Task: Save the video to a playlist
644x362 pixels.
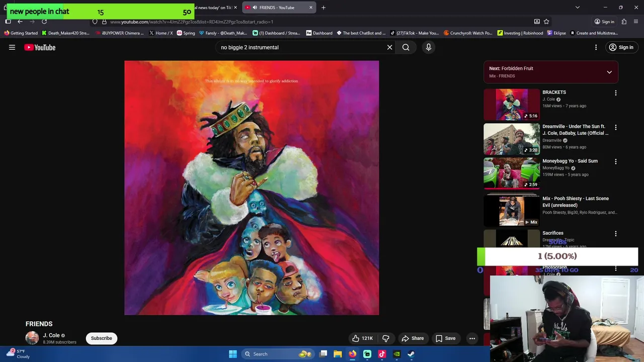Action: [446, 338]
